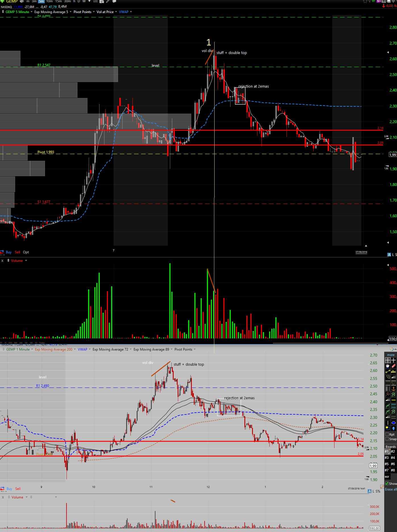Click the table grid icon in top toolbar

[x=102, y=1]
